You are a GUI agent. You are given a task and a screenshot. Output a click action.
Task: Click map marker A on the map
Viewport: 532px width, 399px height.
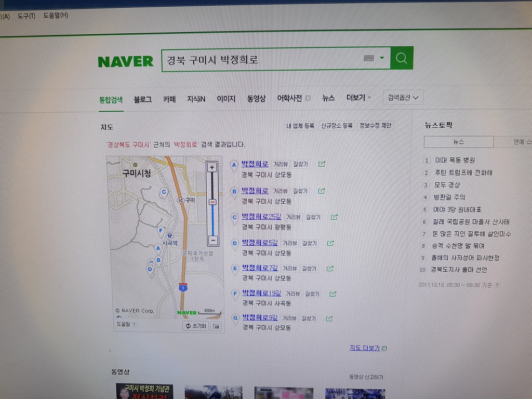[x=158, y=248]
